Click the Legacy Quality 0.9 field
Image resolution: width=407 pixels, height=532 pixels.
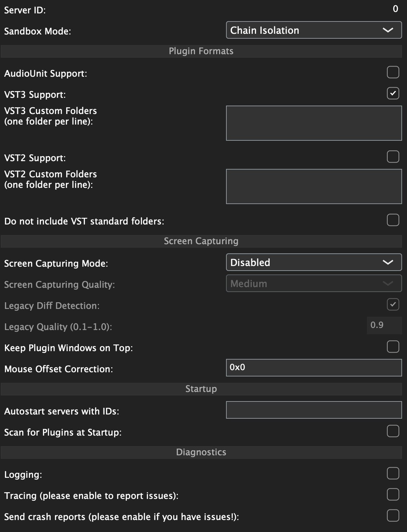pos(384,325)
